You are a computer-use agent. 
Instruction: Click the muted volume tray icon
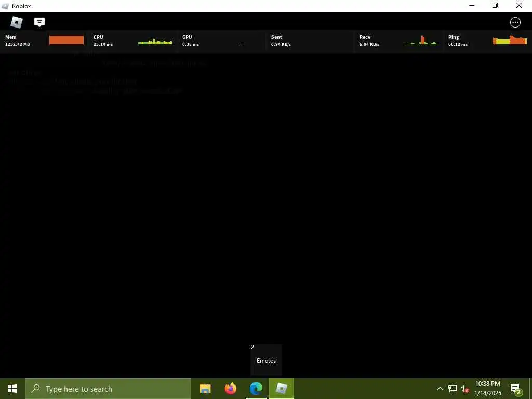coord(465,389)
